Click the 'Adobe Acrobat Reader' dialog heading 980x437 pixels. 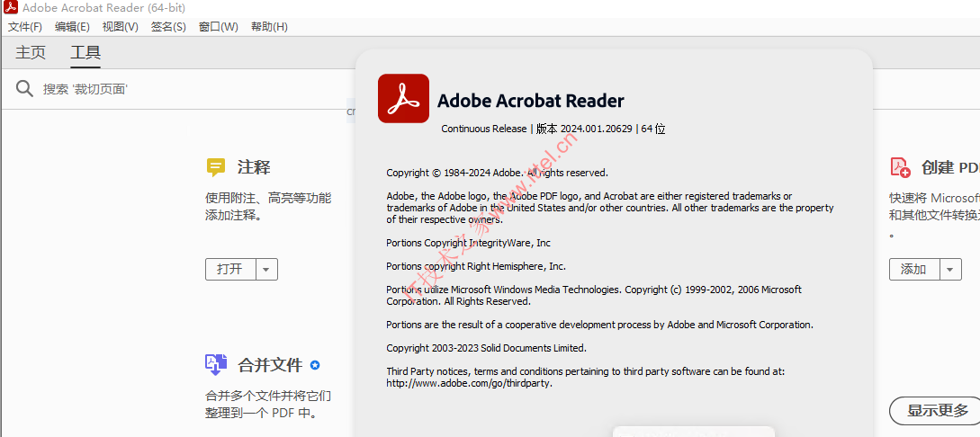coord(531,101)
